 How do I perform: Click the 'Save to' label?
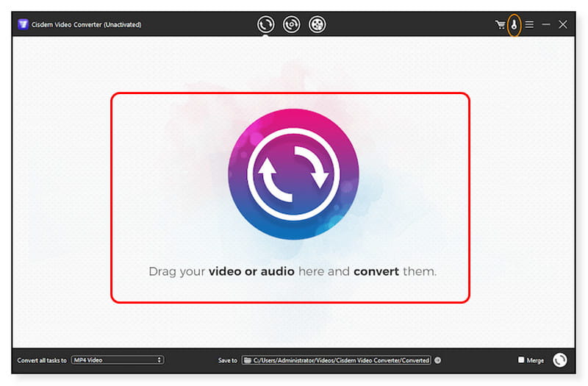click(228, 360)
